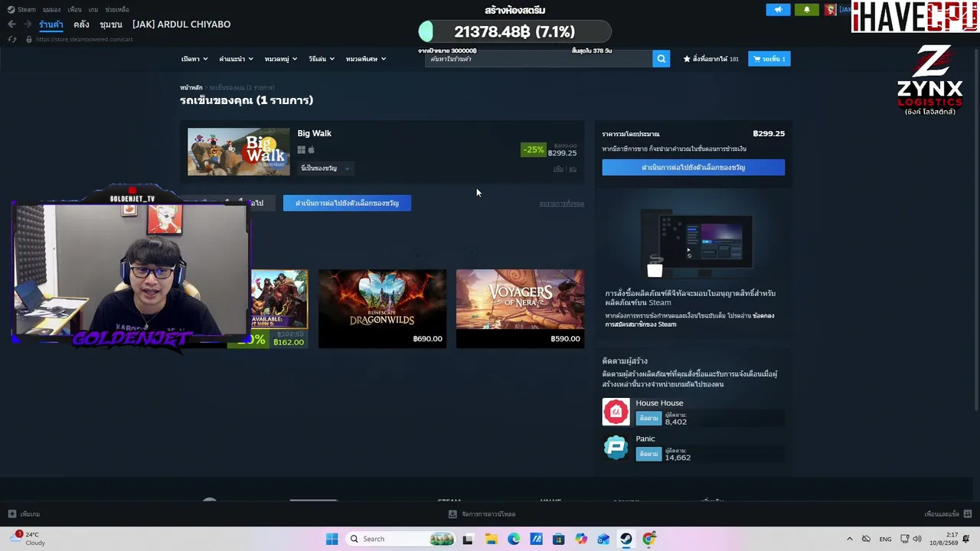
Task: Expand the เปิดหา store dropdown
Action: point(194,59)
